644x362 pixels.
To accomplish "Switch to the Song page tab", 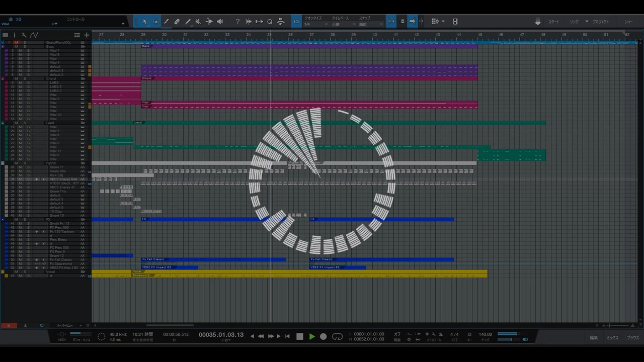I will pos(574,22).
